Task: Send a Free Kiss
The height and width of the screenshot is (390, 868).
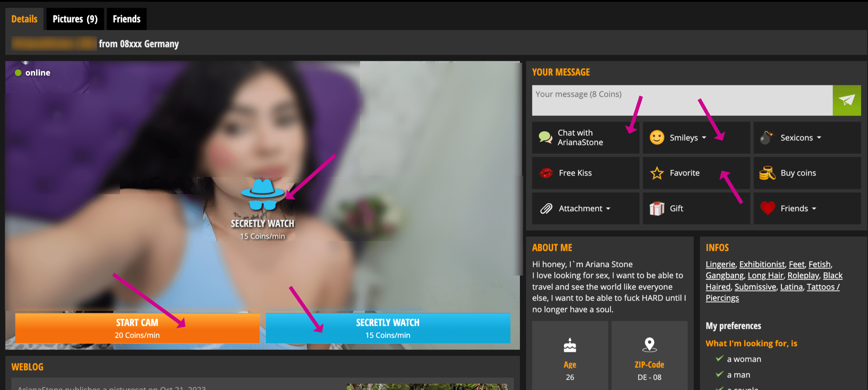Action: pyautogui.click(x=585, y=173)
